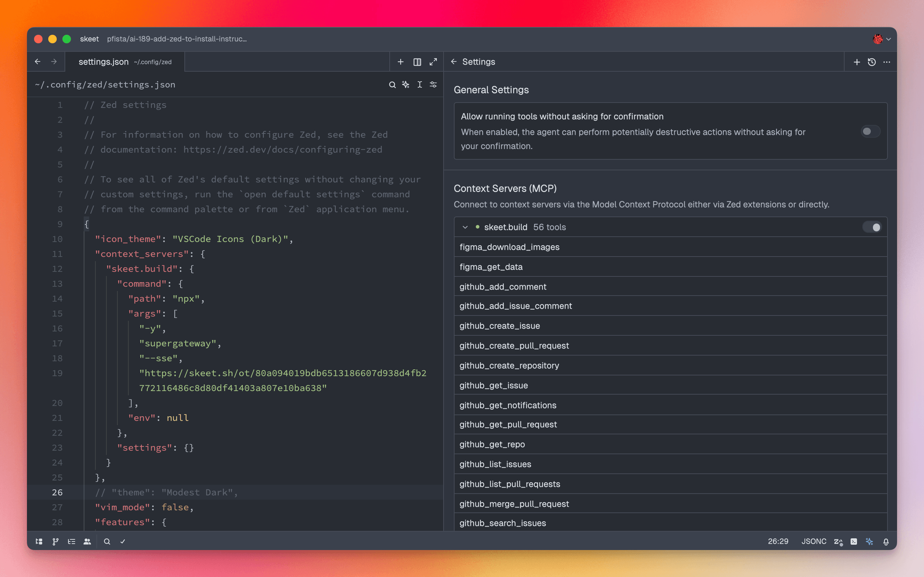
Task: Select figma_get_data tool row
Action: (670, 267)
